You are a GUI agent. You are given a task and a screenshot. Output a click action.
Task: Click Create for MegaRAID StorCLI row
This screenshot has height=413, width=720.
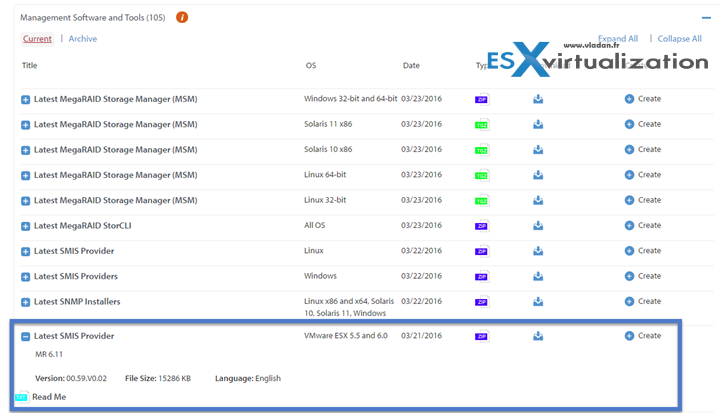tap(643, 225)
